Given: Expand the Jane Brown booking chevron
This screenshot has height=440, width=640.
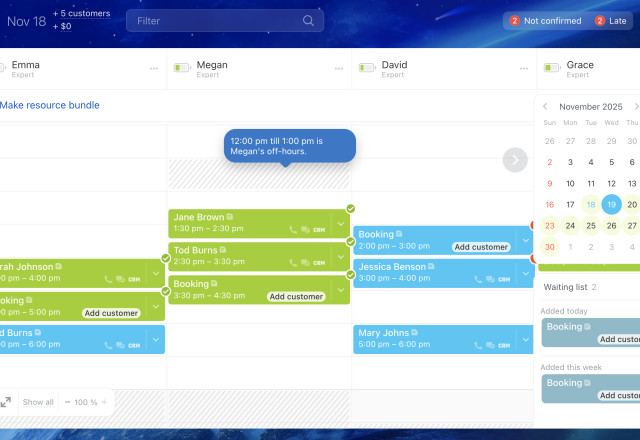Looking at the screenshot, I should (340, 223).
